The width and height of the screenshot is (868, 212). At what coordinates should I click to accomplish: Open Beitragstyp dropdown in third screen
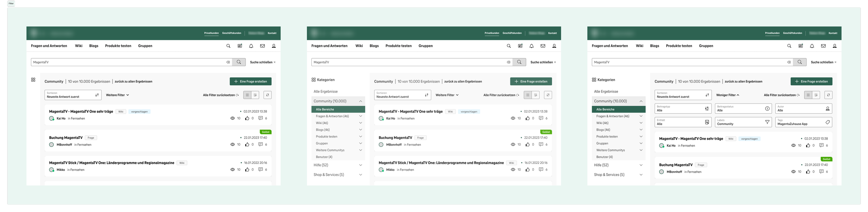(x=683, y=108)
